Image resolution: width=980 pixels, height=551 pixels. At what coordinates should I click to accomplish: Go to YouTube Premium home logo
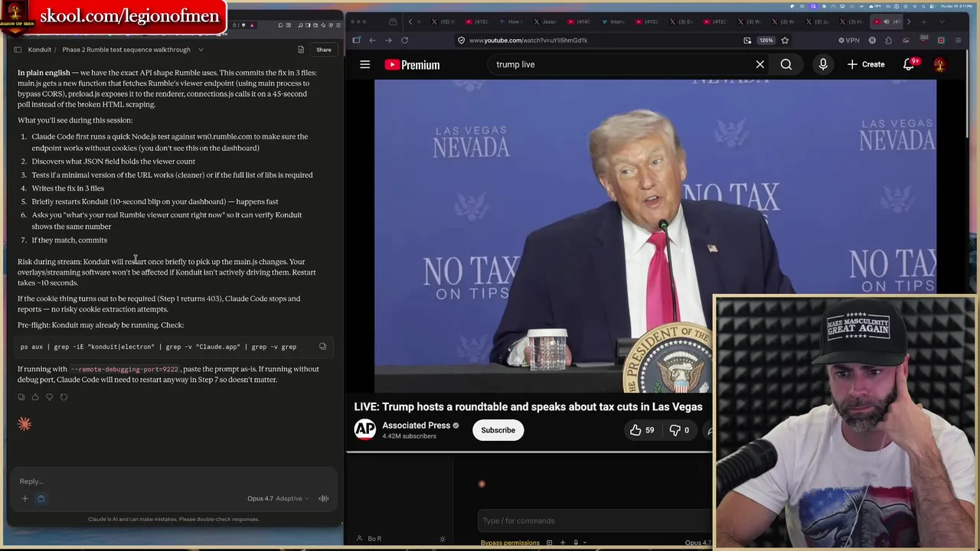click(x=412, y=65)
